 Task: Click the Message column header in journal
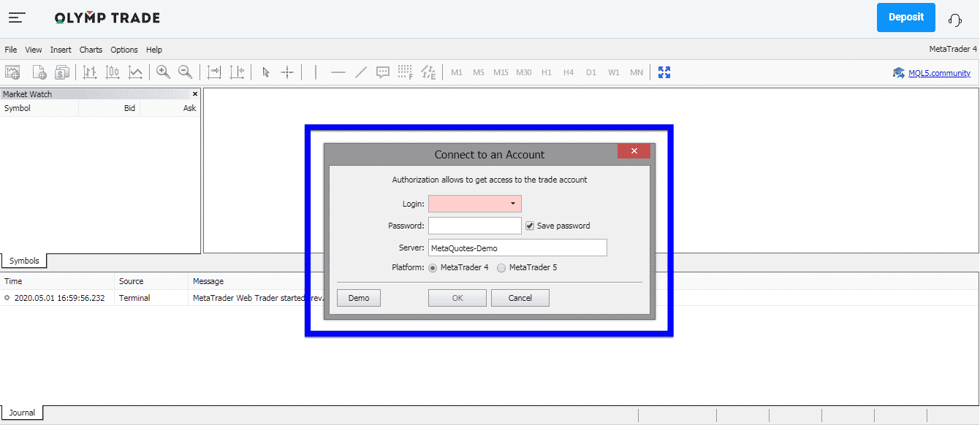point(208,281)
